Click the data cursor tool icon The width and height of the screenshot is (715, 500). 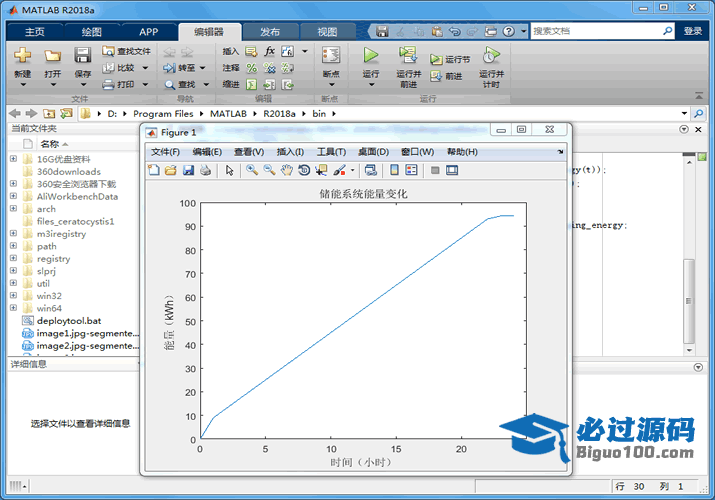pyautogui.click(x=320, y=170)
